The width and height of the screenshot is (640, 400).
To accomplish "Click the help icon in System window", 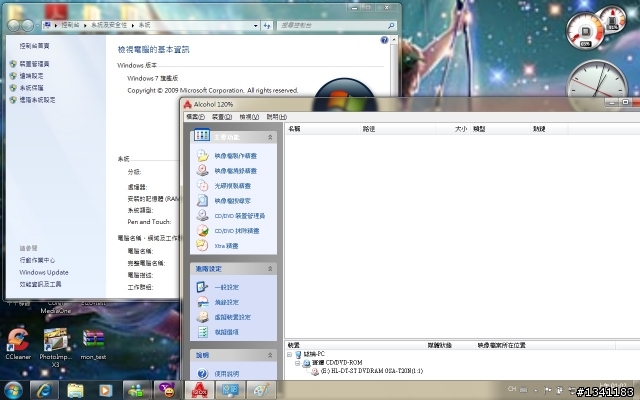I will coord(384,40).
